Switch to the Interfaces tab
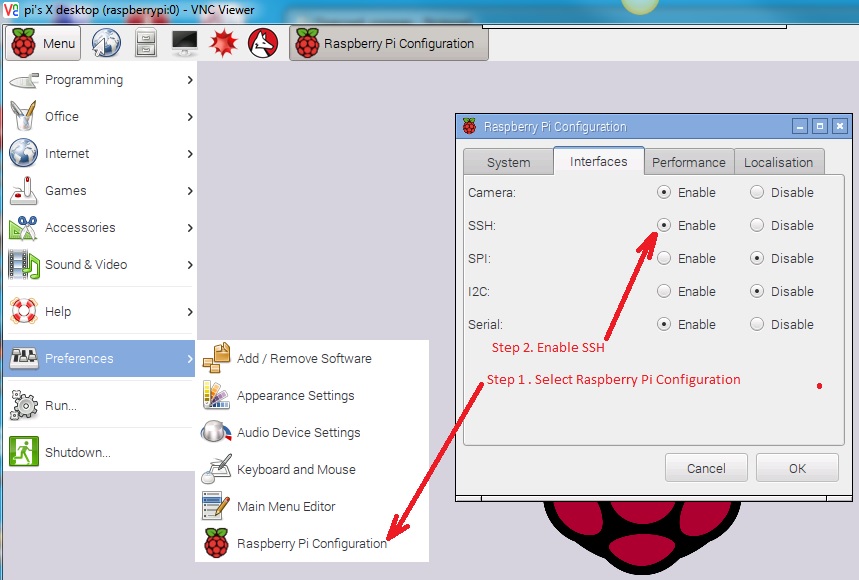 pos(598,161)
